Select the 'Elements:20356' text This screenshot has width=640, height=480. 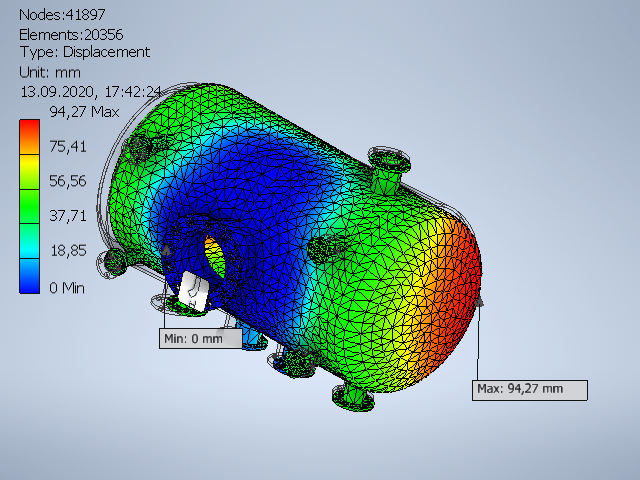pos(71,35)
